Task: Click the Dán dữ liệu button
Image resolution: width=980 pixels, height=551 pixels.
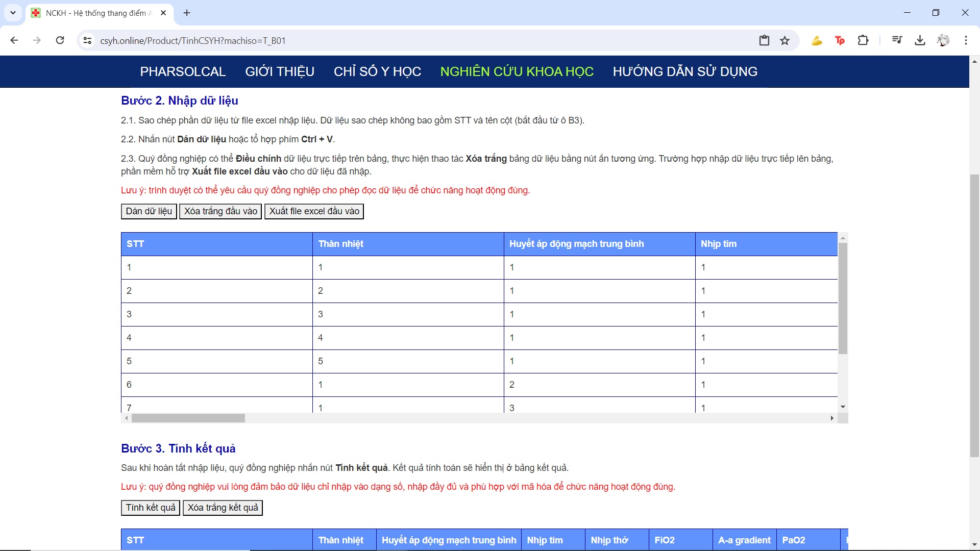Action: (149, 211)
